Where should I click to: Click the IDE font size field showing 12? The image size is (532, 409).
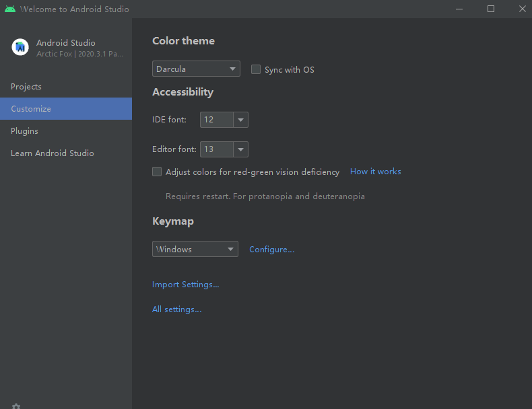point(217,120)
